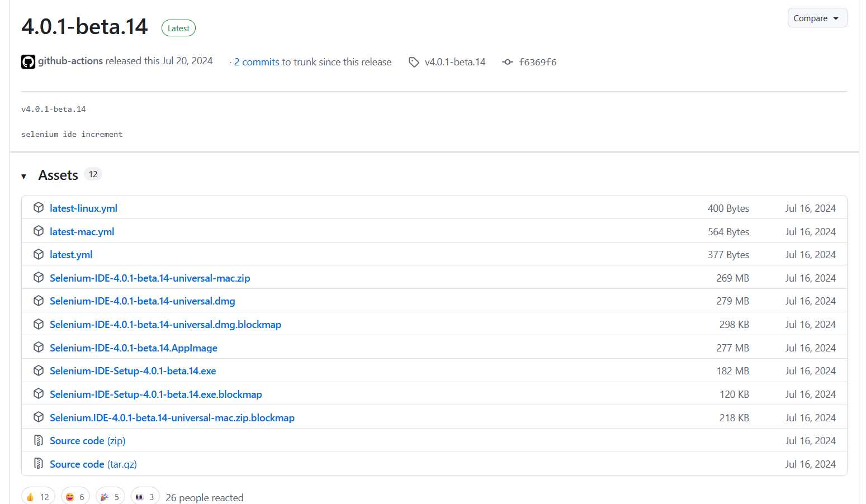Click package icon for universal.dmg.blockmap
This screenshot has width=866, height=504.
39,324
